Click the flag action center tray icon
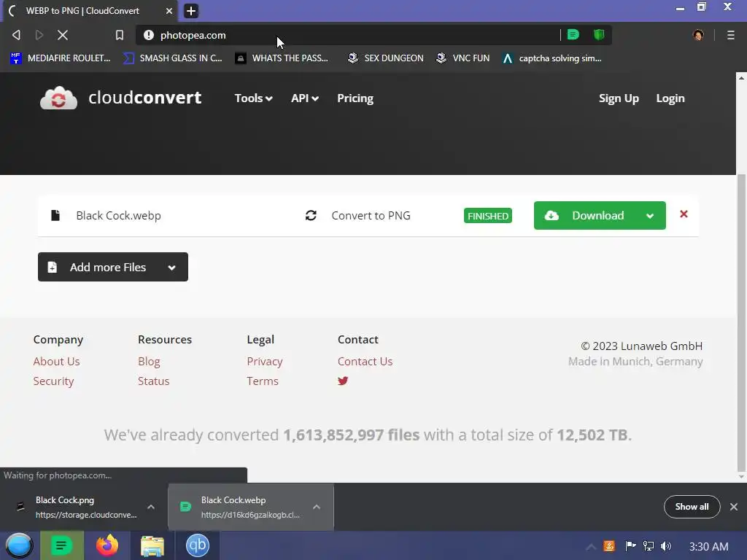This screenshot has width=747, height=560. tap(630, 546)
